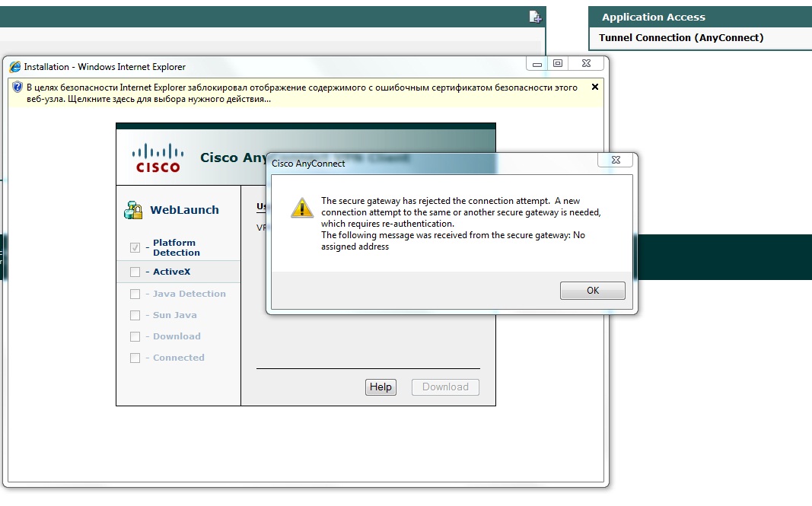Click the disabled Download button

445,387
